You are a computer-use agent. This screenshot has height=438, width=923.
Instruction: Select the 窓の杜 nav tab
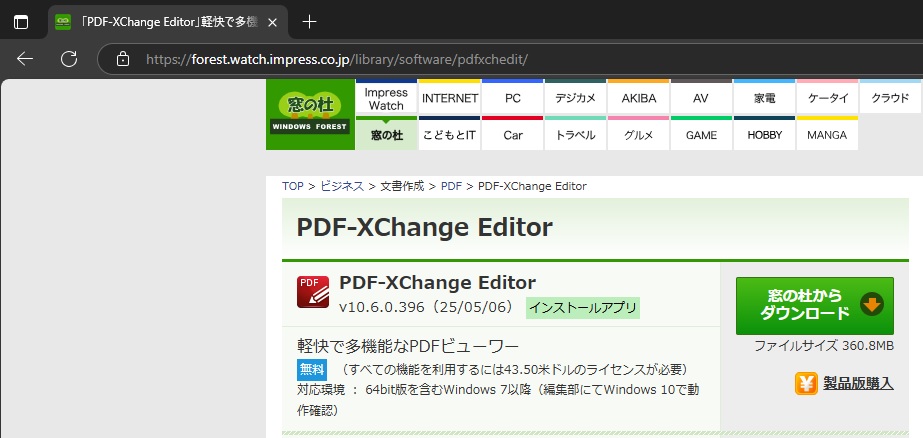387,134
